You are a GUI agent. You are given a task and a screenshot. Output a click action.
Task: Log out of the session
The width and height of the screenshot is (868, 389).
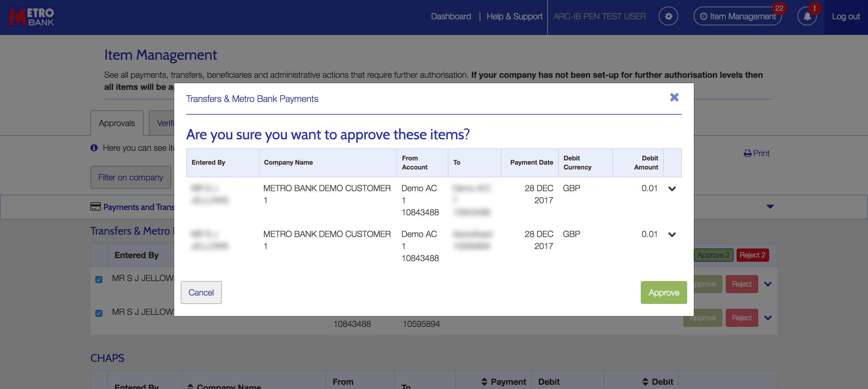coord(846,16)
